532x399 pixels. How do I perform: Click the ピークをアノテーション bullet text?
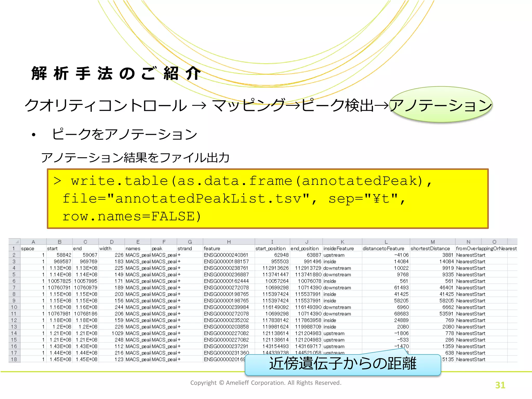point(124,134)
